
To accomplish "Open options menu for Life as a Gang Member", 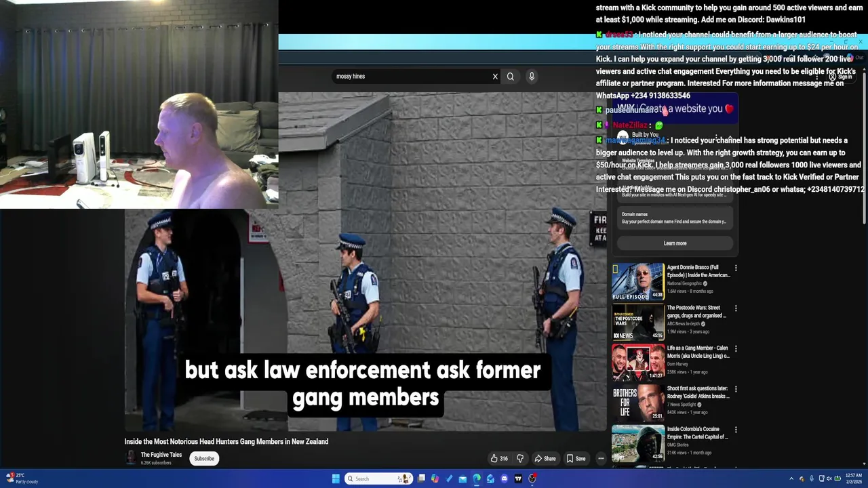I will pyautogui.click(x=736, y=349).
